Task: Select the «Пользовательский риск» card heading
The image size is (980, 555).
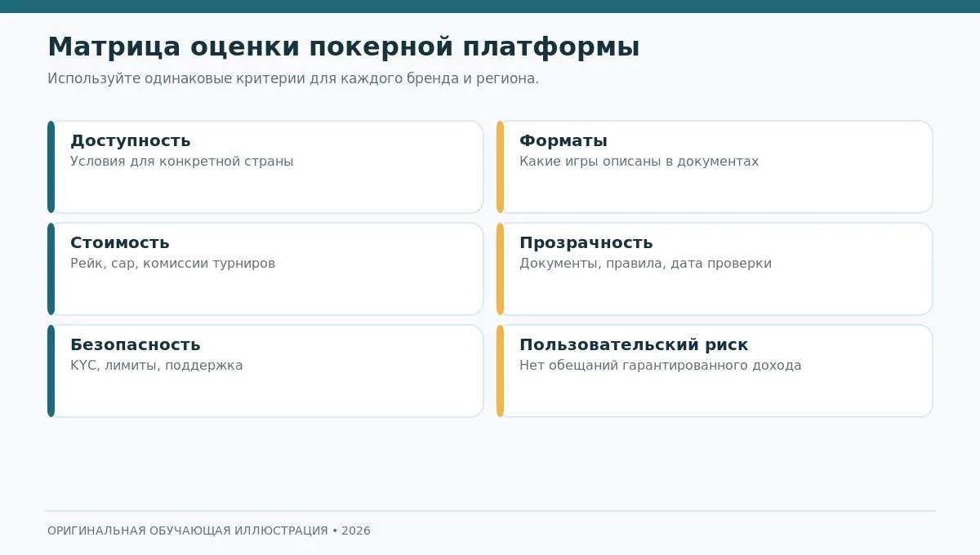Action: click(x=634, y=345)
